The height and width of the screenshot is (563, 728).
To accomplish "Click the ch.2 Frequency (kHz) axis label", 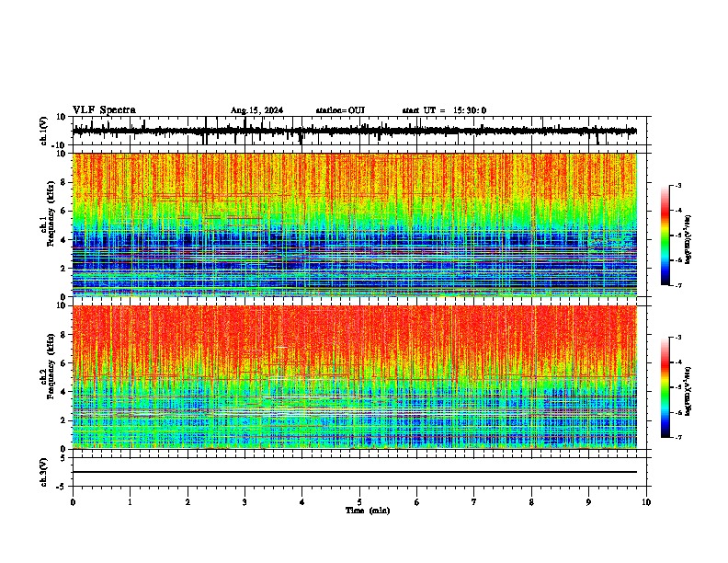I will [48, 366].
